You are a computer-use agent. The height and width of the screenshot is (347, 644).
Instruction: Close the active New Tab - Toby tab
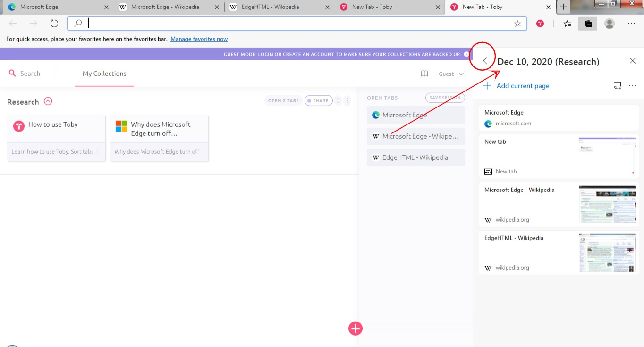pos(548,7)
